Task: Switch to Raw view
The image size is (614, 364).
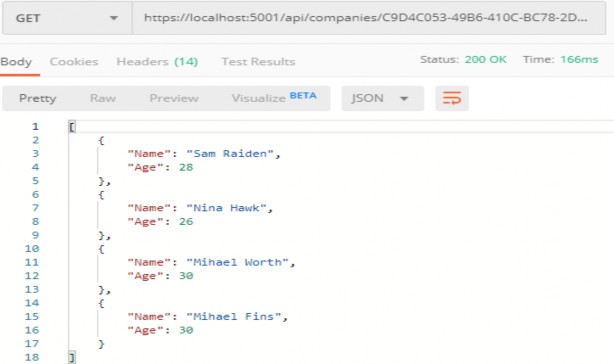Action: pyautogui.click(x=103, y=98)
